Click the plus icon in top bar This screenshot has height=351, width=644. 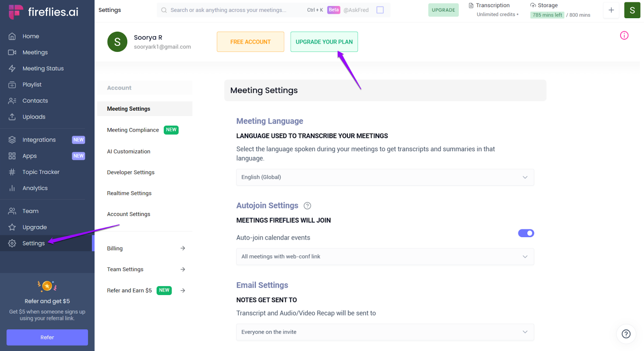[x=611, y=10]
